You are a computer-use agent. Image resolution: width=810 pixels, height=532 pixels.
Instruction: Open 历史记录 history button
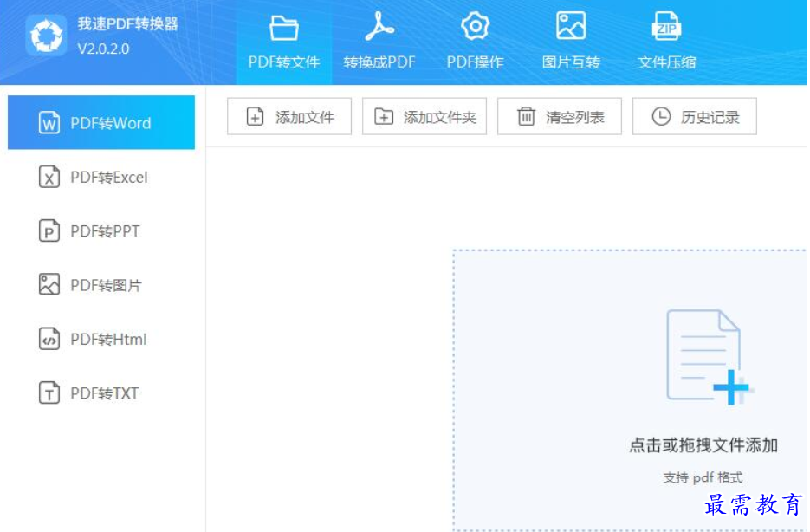[694, 116]
